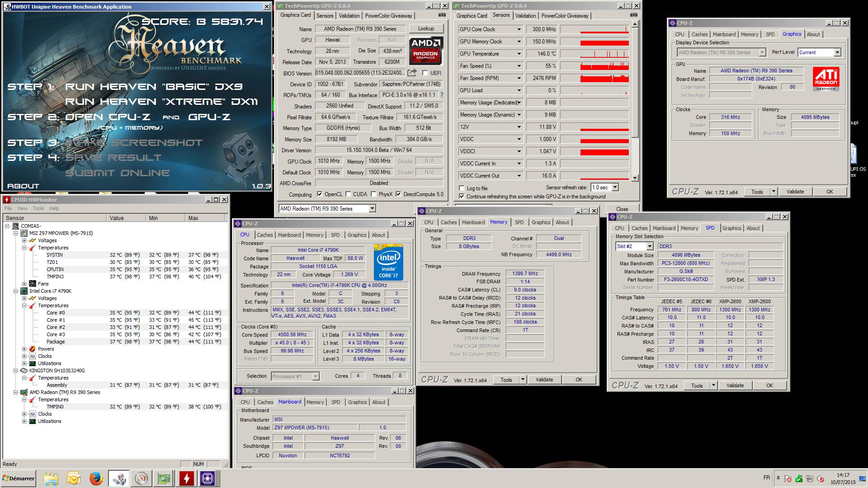Open PowerColor Giveaway tab in GPU-Z Sensors window

coord(565,15)
